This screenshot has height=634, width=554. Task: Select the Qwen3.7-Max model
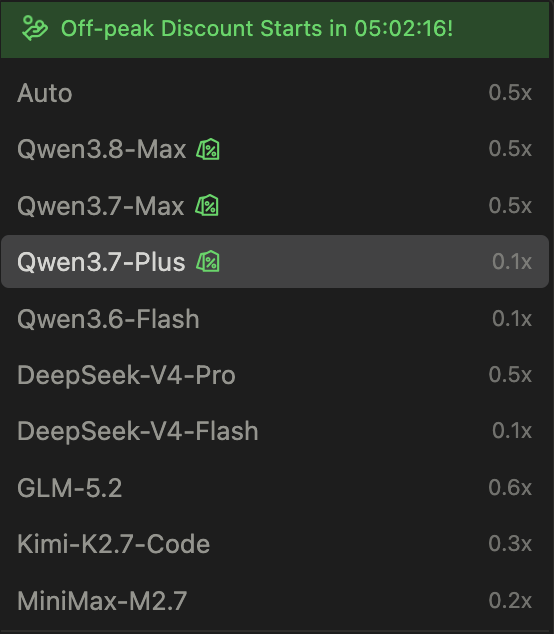275,205
